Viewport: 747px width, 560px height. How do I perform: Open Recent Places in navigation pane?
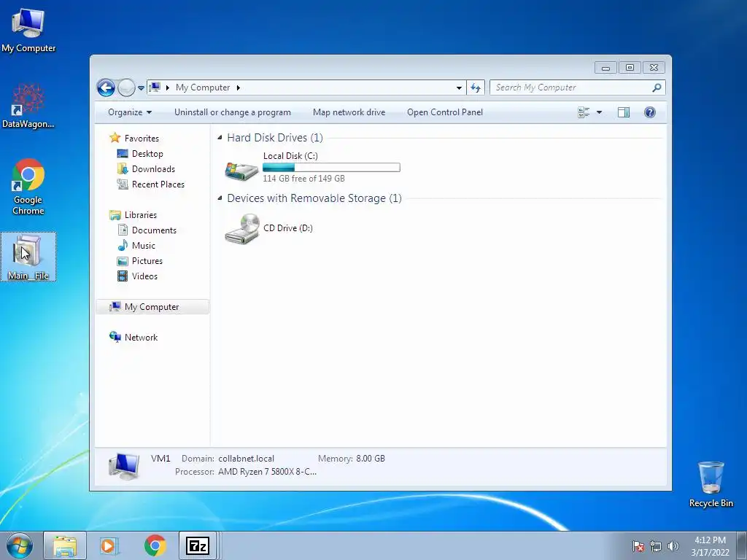click(x=158, y=184)
